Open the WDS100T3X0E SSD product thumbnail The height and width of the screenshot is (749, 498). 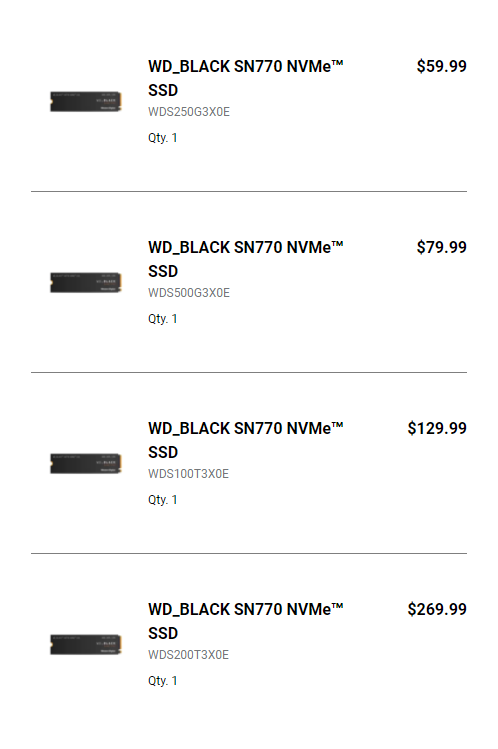[86, 463]
